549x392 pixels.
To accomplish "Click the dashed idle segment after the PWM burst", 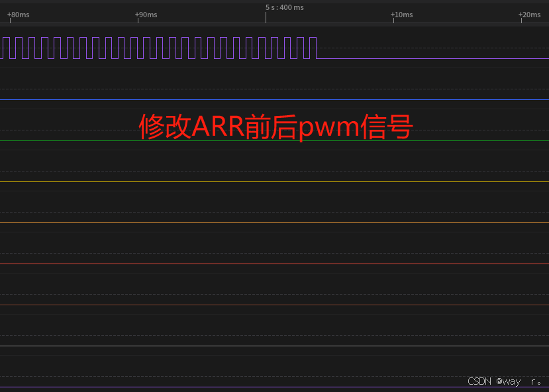I will coord(430,60).
